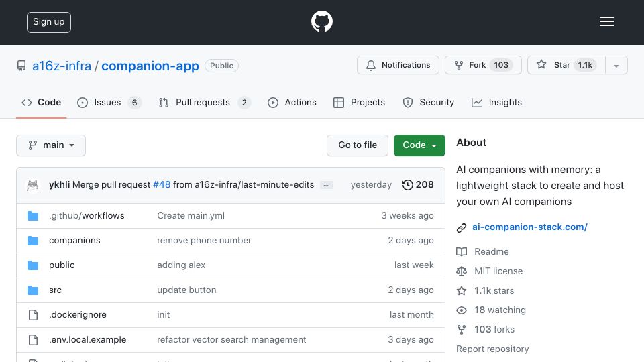
Task: Switch to the Code tab
Action: [41, 102]
